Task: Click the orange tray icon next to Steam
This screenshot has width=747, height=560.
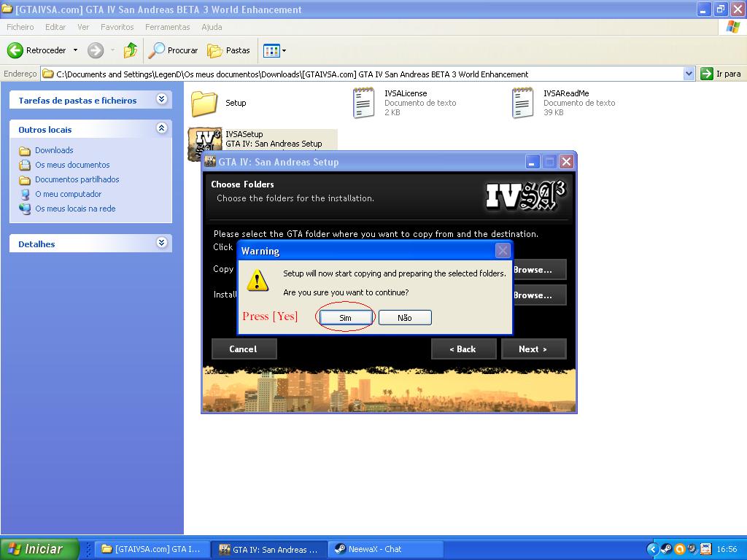Action: 680,550
